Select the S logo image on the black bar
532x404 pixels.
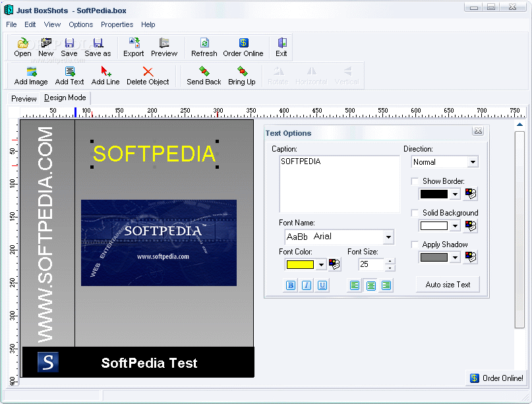(48, 362)
